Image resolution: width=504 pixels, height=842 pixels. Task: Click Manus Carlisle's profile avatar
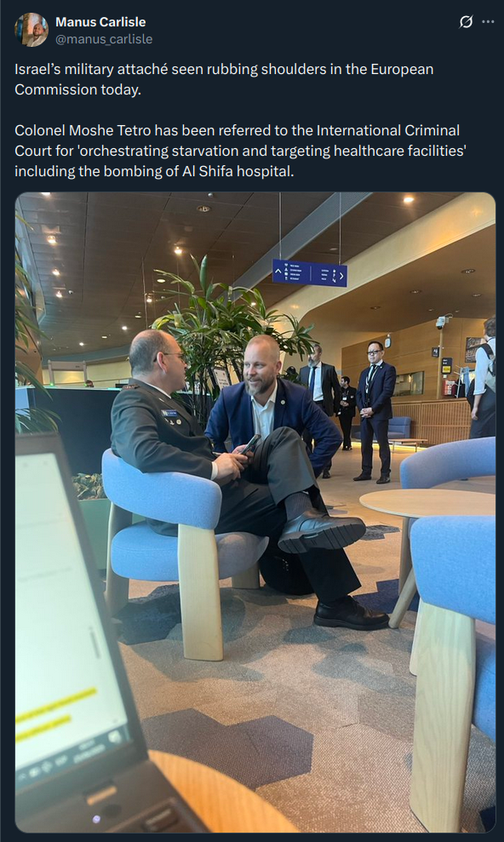click(31, 30)
